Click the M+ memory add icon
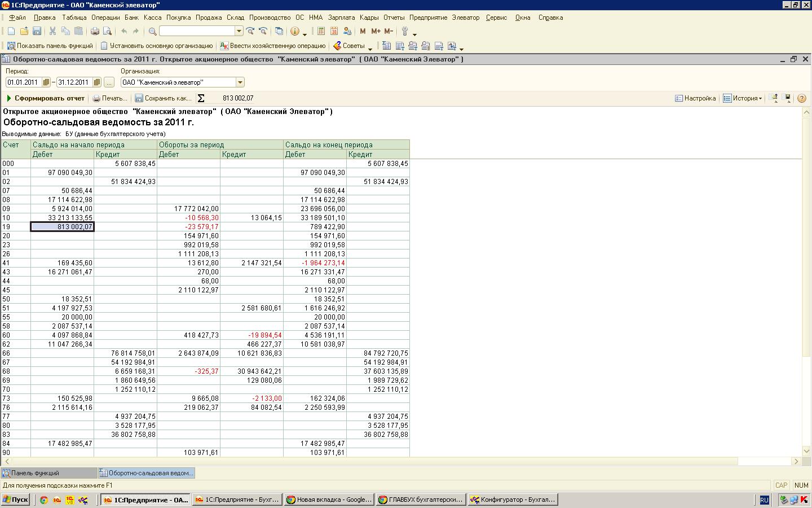Screen dimensions: 812x508 pos(376,32)
